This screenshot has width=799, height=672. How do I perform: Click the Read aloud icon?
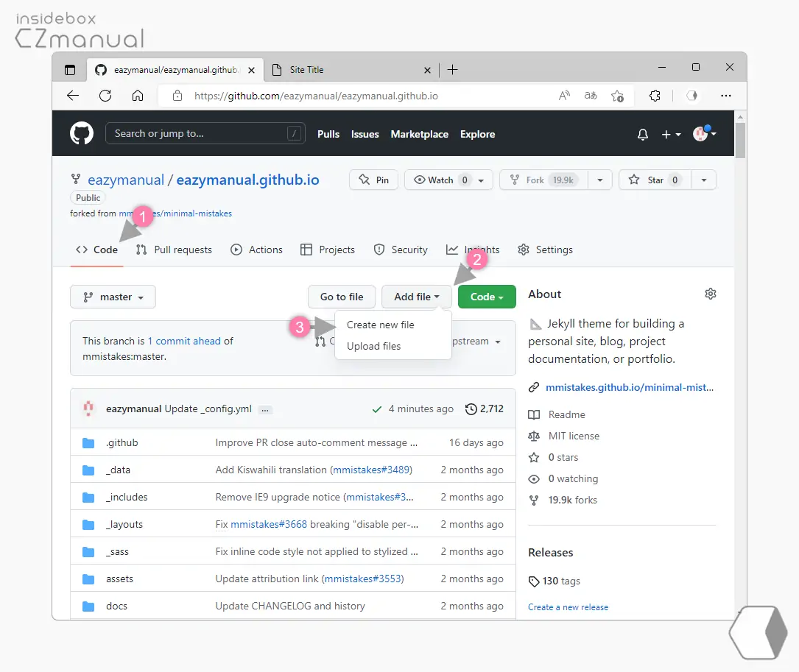(x=563, y=96)
